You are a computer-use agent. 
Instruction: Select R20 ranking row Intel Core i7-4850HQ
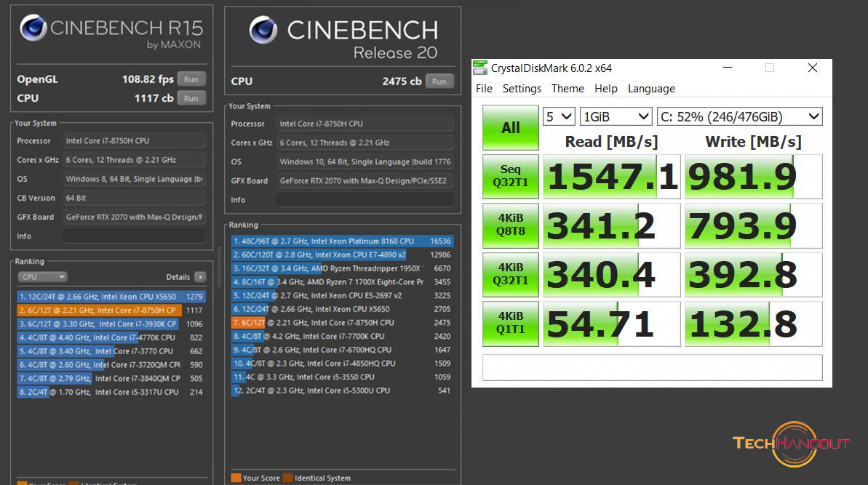(342, 364)
